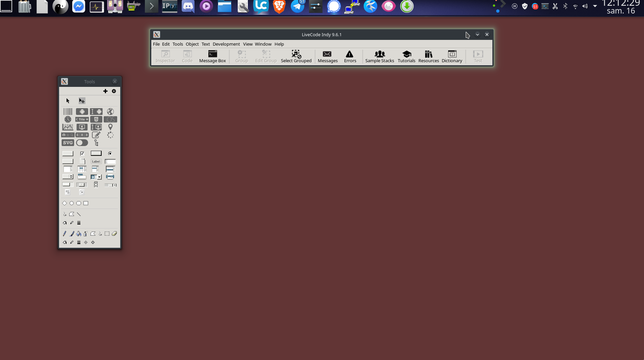Pick the straight line graphic tool
The image size is (644, 360).
[79, 214]
